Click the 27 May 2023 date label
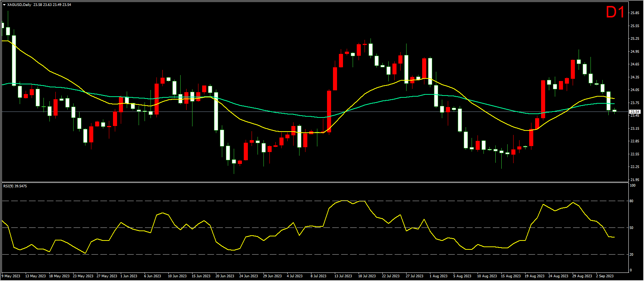The width and height of the screenshot is (644, 281). pyautogui.click(x=107, y=276)
